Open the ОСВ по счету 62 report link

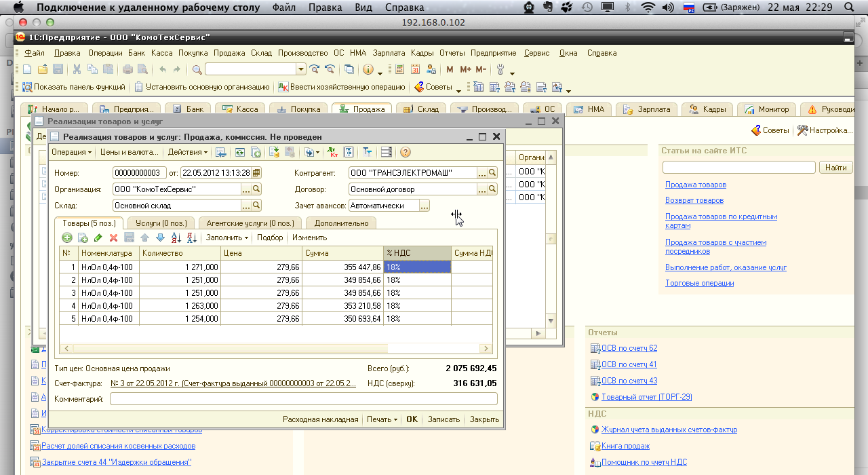point(629,348)
